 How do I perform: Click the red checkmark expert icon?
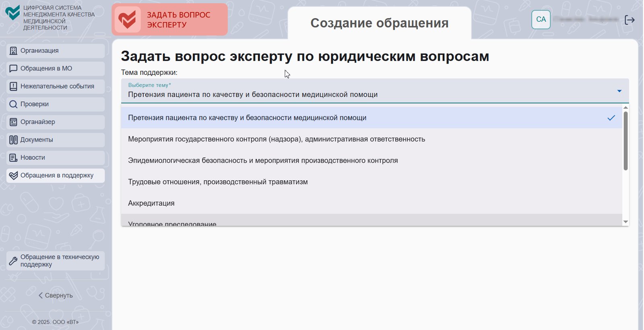(128, 19)
